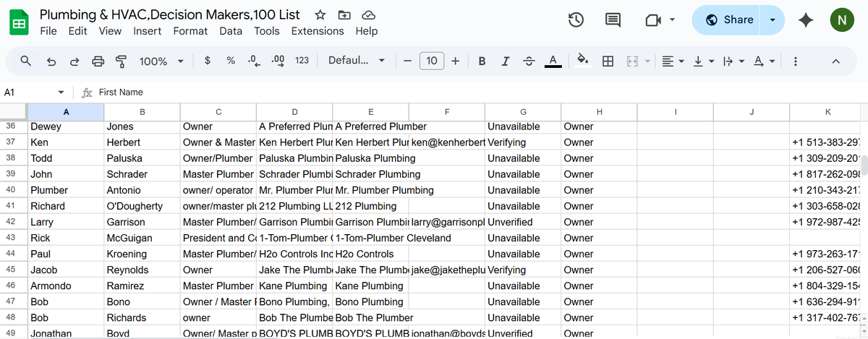The height and width of the screenshot is (339, 868).
Task: Format as percent
Action: (231, 61)
